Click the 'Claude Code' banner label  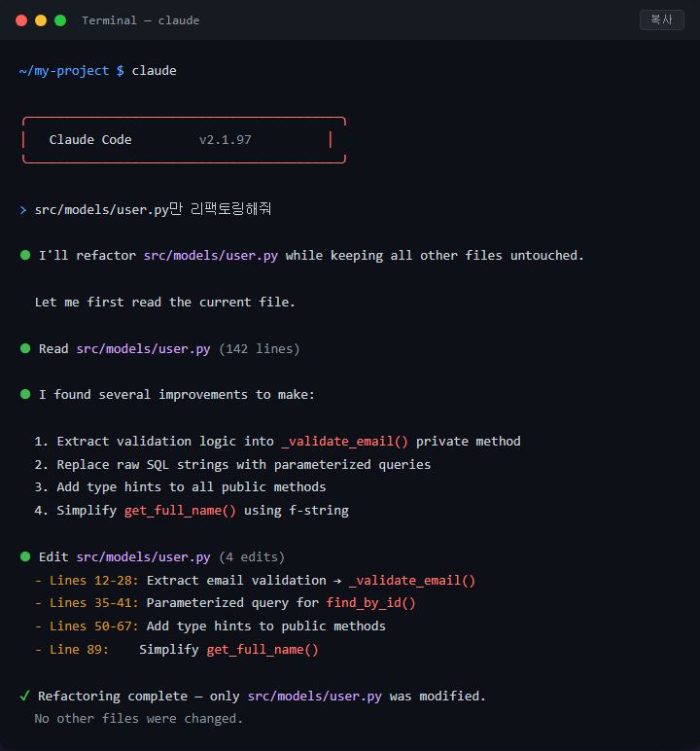(x=90, y=140)
